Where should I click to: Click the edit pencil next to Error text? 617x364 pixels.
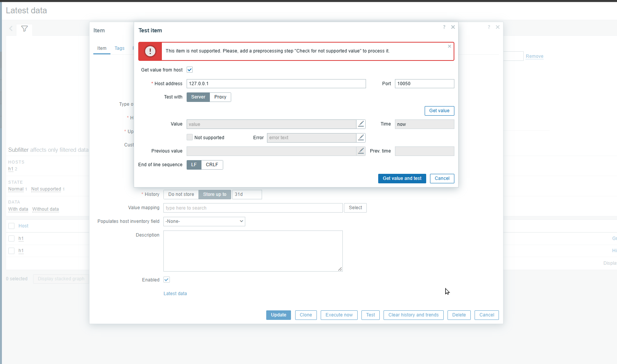(361, 138)
